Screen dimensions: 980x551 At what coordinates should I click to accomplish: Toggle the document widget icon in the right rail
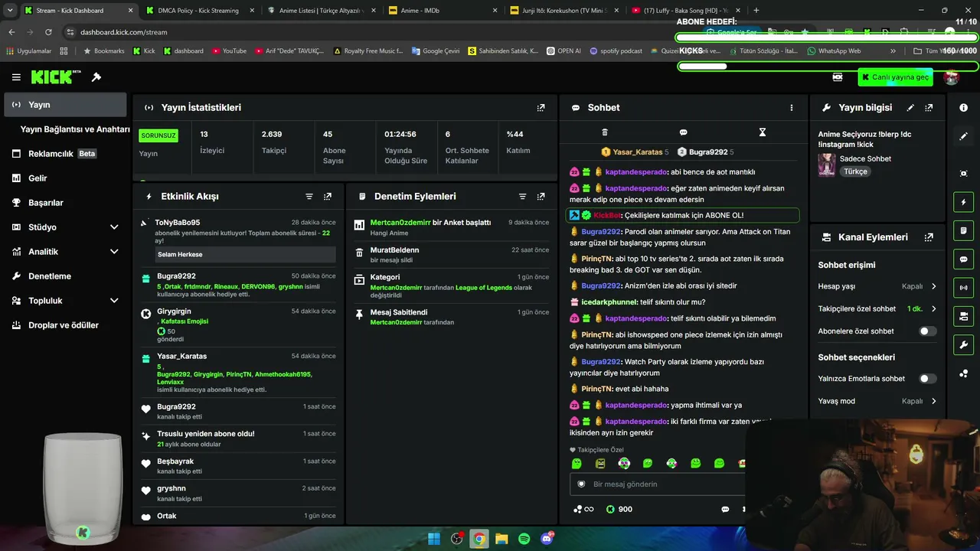pos(963,230)
